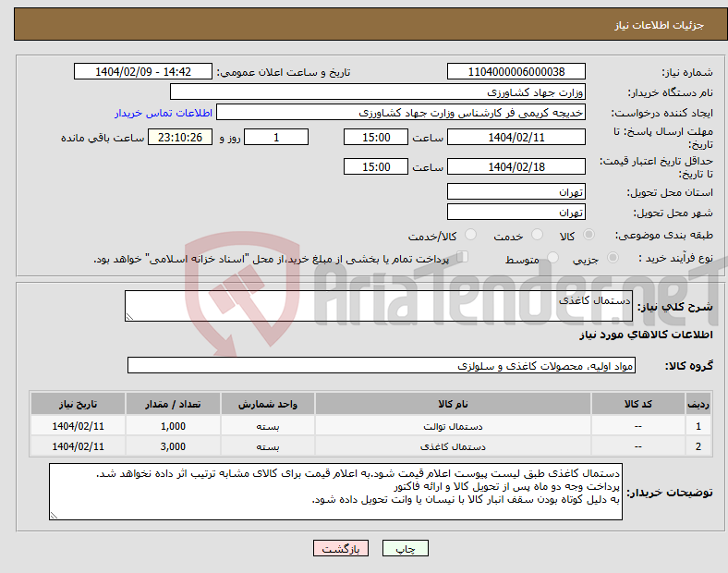The width and height of the screenshot is (728, 573).
Task: Click the نام کالا column header
Action: point(453,404)
